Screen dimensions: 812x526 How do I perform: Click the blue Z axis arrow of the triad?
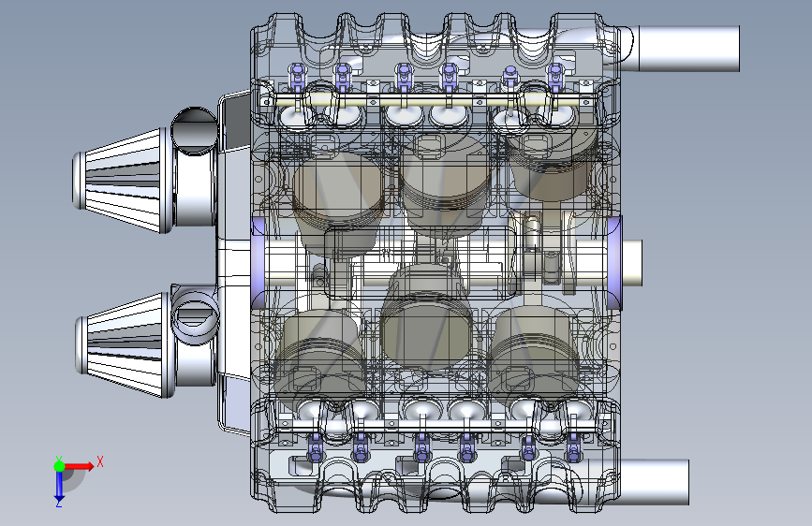(x=59, y=487)
